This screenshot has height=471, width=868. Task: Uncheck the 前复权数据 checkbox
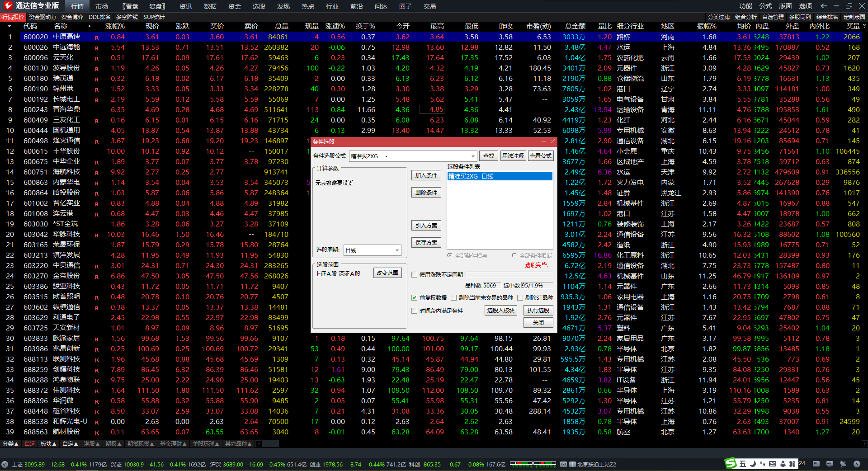click(x=414, y=297)
